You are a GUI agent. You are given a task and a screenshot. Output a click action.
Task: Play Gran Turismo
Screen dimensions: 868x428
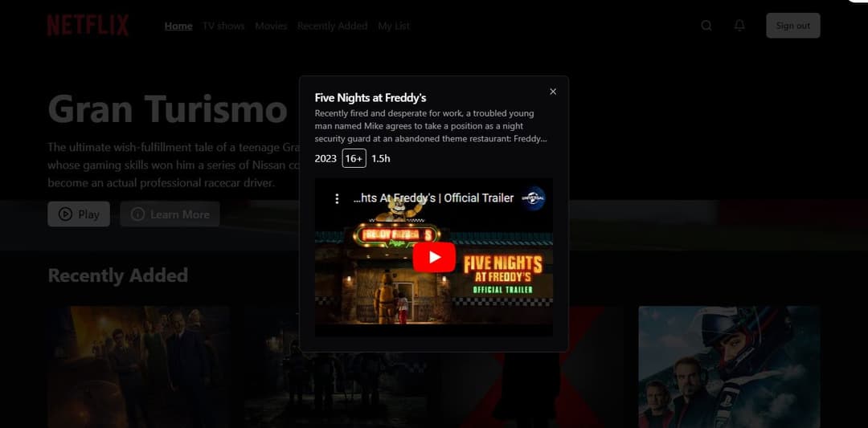point(79,214)
